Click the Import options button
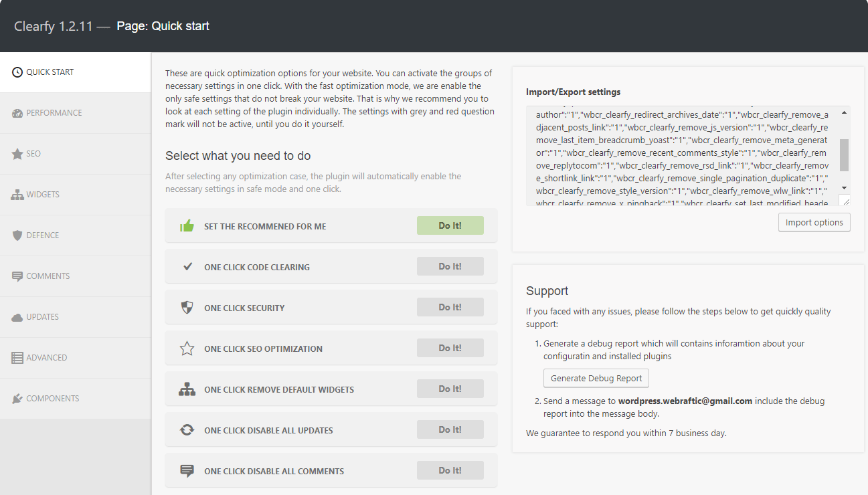 (814, 222)
